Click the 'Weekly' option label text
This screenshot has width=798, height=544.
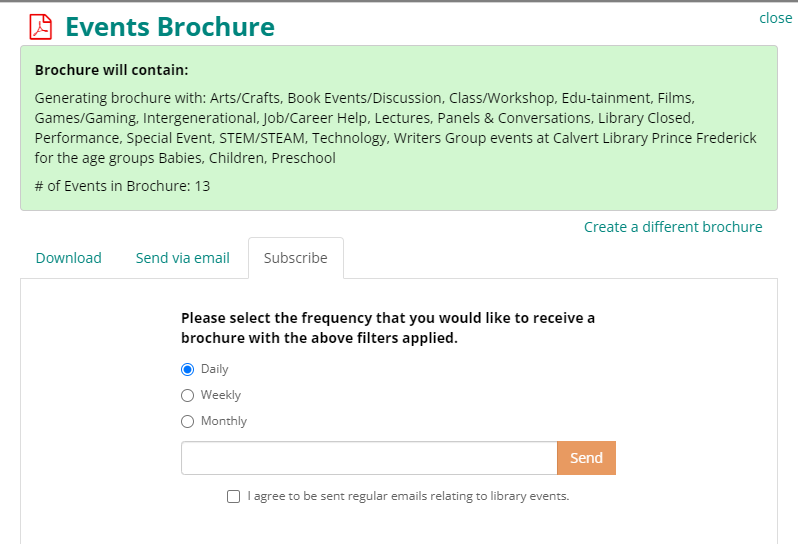tap(221, 395)
